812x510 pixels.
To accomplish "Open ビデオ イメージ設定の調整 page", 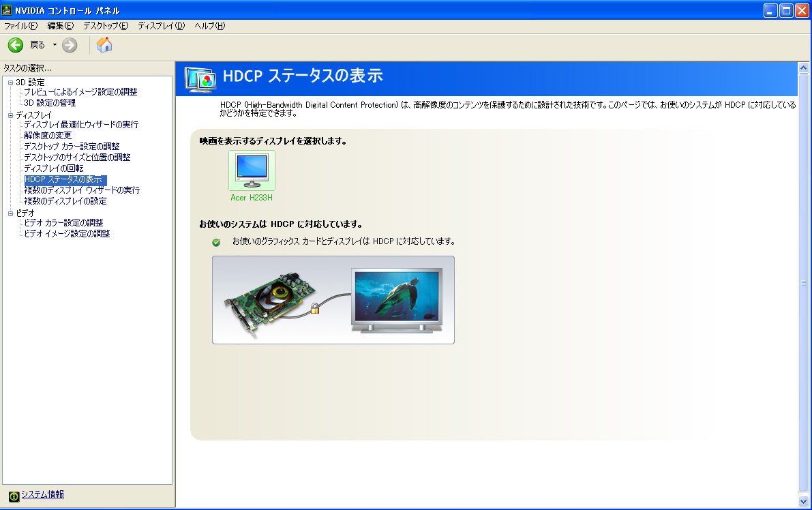I will coord(67,234).
